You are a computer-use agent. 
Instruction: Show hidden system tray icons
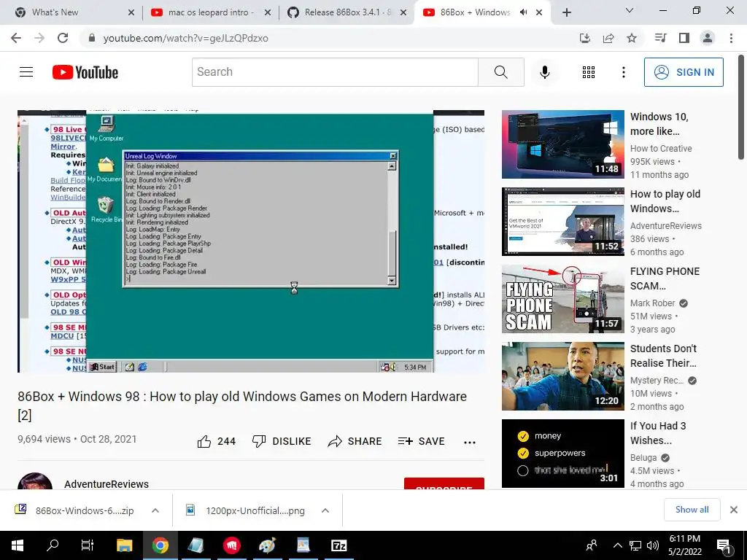coord(617,545)
